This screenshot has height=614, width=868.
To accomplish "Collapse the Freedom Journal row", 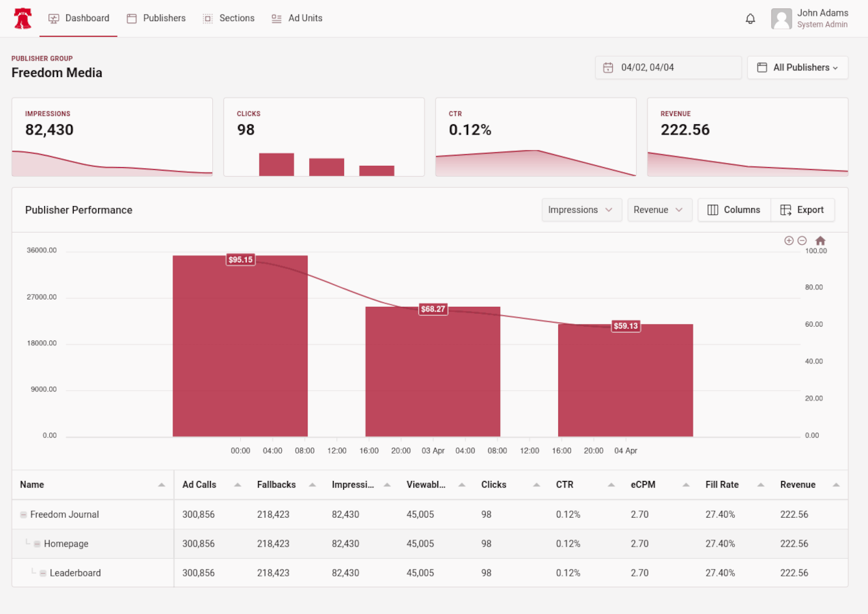I will tap(23, 515).
